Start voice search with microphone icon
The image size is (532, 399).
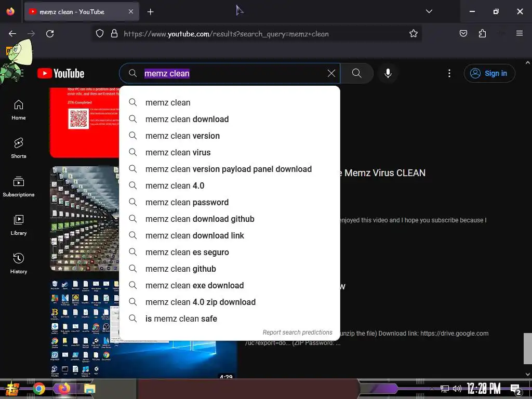pyautogui.click(x=388, y=73)
